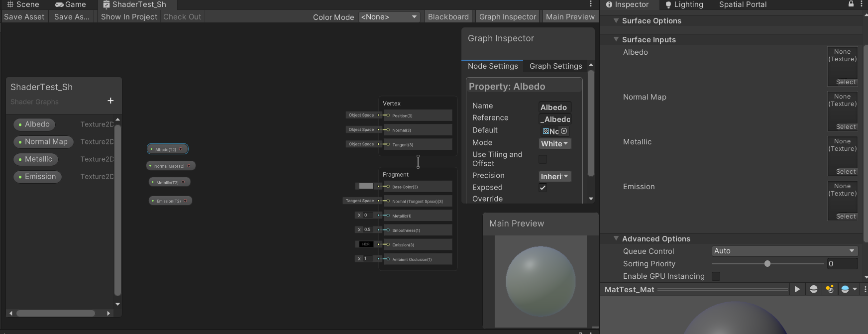Click Select on the Normal Map texture slot
868x334 pixels.
[846, 127]
